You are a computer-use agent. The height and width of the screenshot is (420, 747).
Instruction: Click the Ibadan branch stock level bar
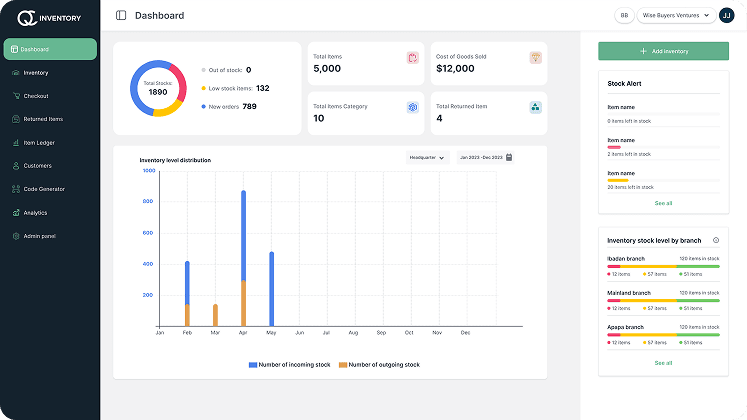click(663, 267)
